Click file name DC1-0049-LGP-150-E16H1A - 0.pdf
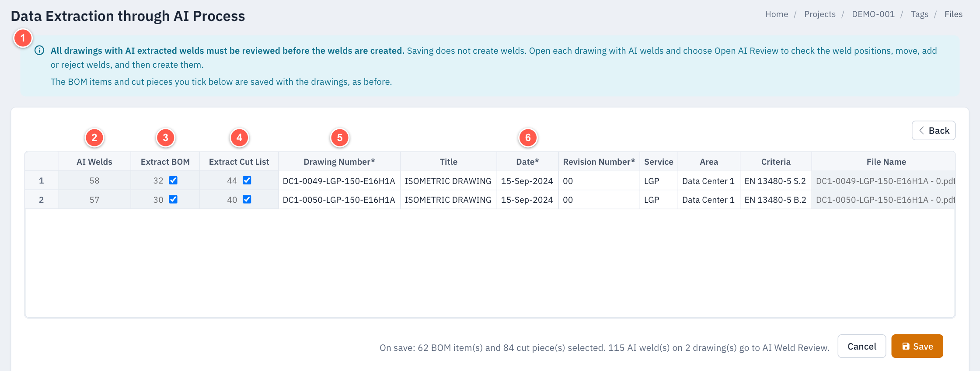This screenshot has width=980, height=371. (x=883, y=181)
